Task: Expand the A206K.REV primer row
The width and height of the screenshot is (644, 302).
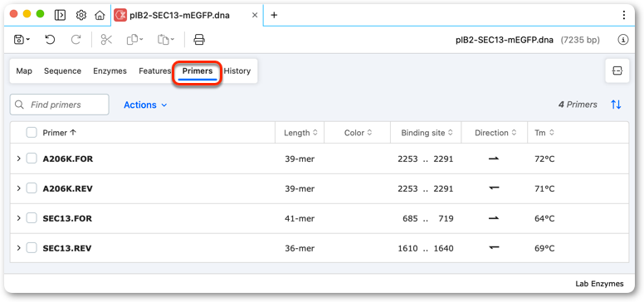Action: pyautogui.click(x=18, y=188)
